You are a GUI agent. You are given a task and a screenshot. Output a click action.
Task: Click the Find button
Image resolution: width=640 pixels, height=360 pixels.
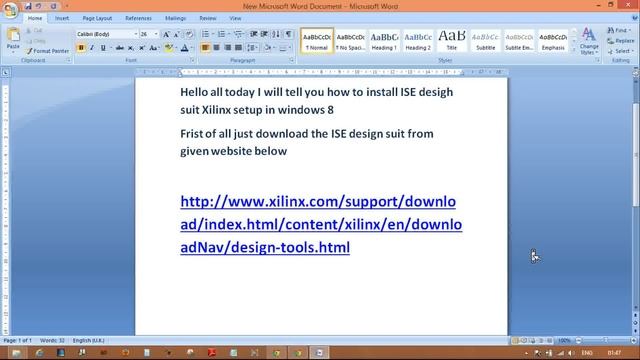[619, 31]
